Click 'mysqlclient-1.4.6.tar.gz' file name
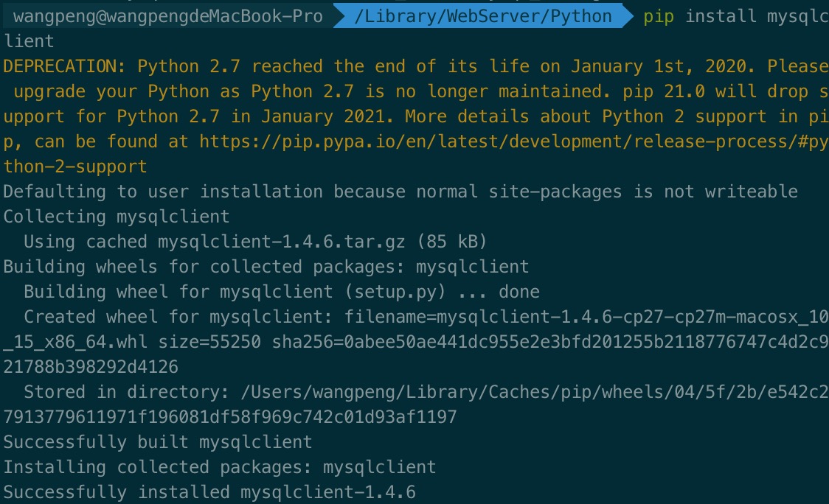829x504 pixels. (x=281, y=242)
